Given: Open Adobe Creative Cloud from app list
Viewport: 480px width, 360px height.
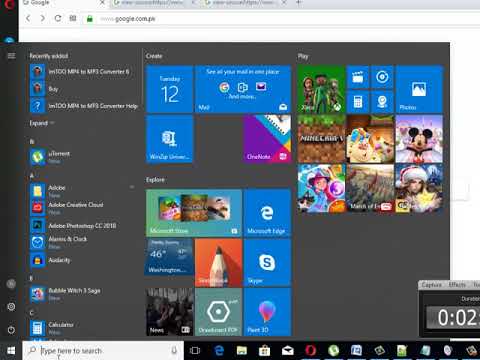Looking at the screenshot, I should (x=83, y=208).
